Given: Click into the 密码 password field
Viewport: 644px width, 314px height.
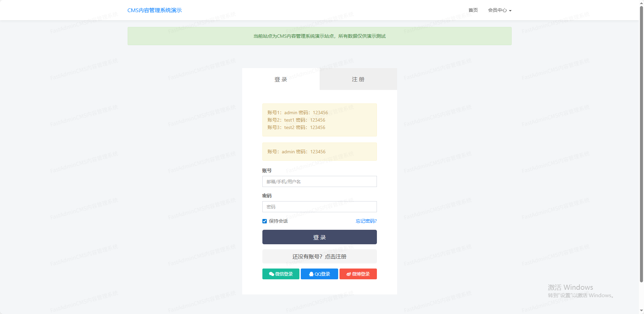Looking at the screenshot, I should coord(319,207).
